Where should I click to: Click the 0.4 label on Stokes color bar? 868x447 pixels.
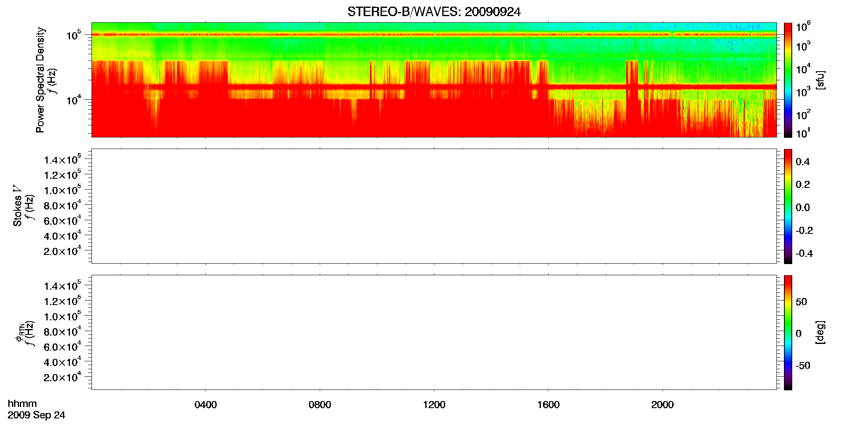pos(803,162)
